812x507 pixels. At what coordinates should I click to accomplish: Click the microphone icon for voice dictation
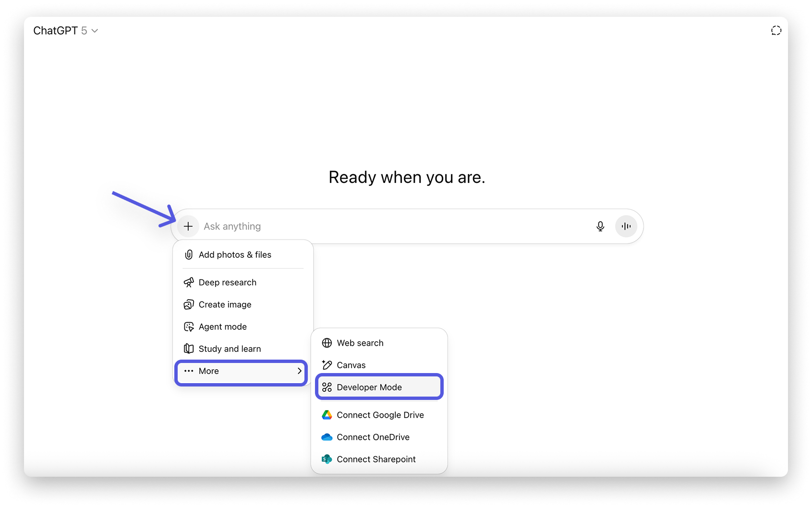click(x=600, y=226)
